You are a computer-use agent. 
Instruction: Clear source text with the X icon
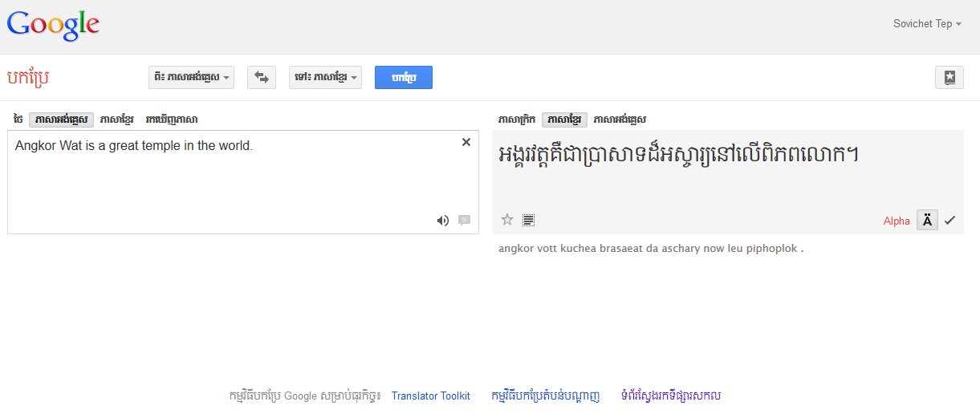tap(466, 142)
